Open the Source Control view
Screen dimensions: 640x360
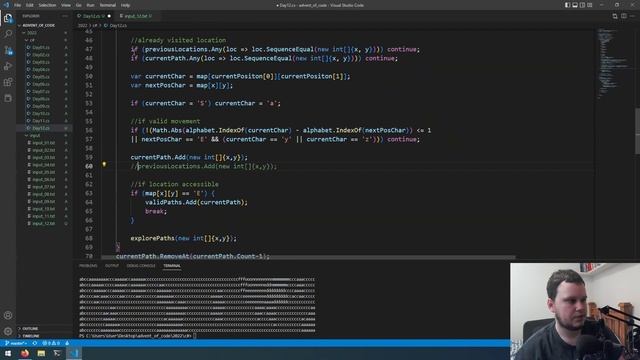point(8,50)
